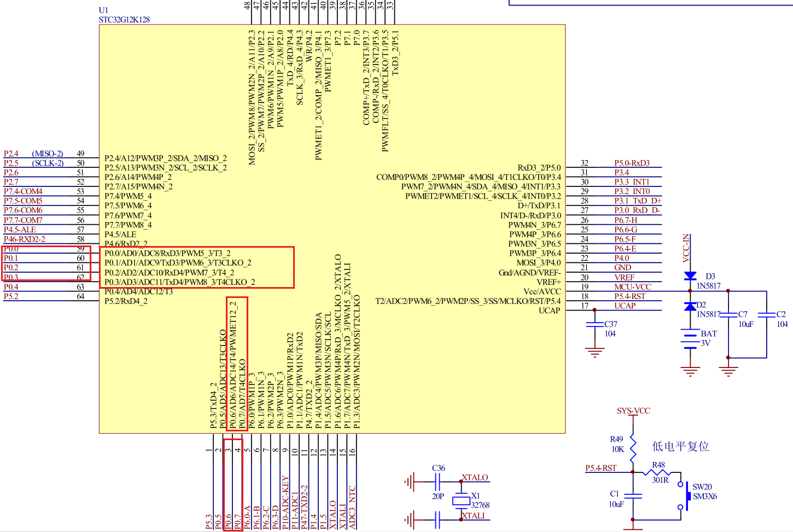Click pin name P0.4/AD4/ADC12/T3
Screen dimensions: 793x532
pyautogui.click(x=138, y=292)
